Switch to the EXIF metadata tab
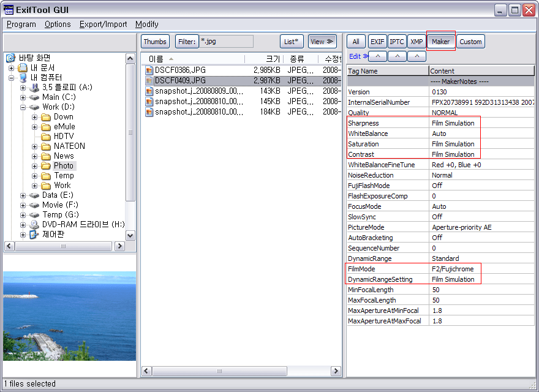 [377, 42]
